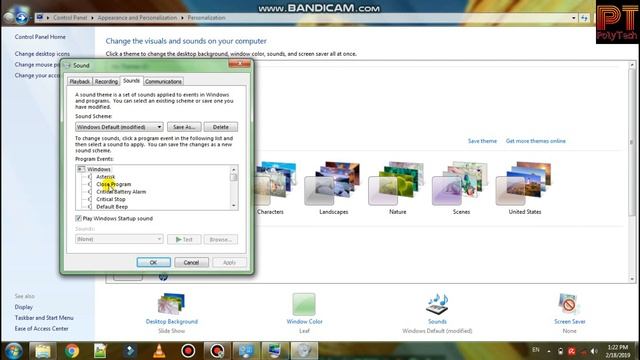640x360 pixels.
Task: Apply the Nature theme
Action: click(x=397, y=188)
